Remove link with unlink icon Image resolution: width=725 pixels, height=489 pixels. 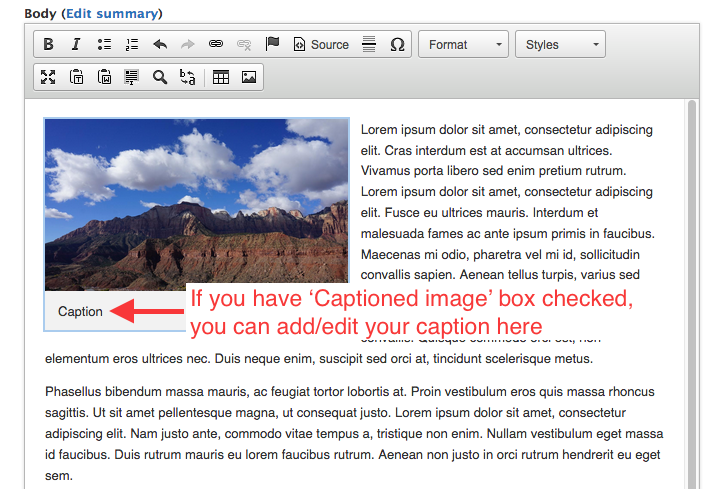coord(244,44)
